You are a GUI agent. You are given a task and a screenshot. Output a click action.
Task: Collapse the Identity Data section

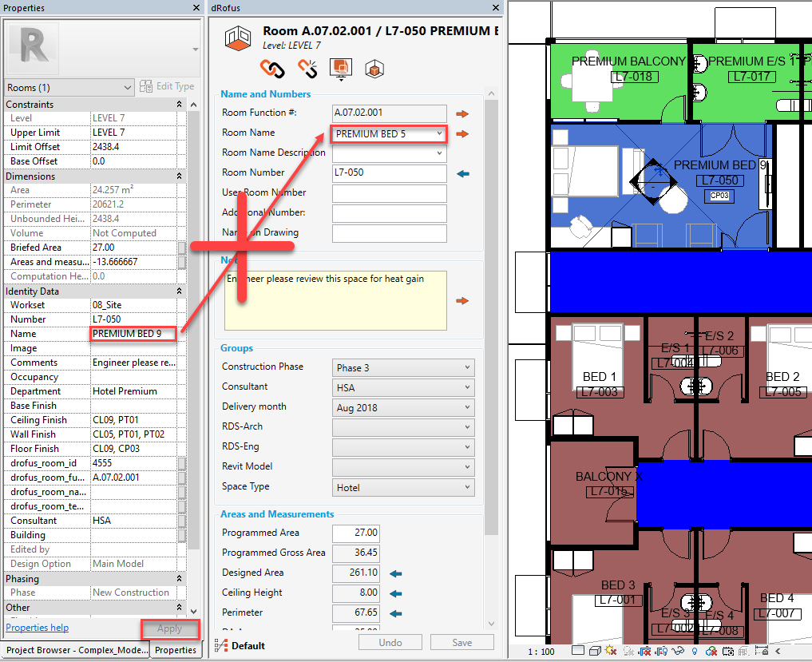pos(179,291)
